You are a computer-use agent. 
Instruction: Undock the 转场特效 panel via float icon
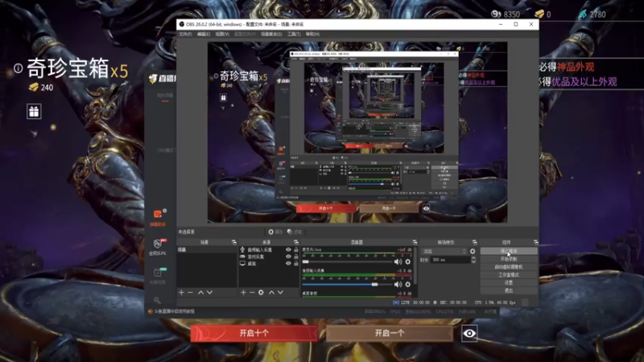pos(475,242)
